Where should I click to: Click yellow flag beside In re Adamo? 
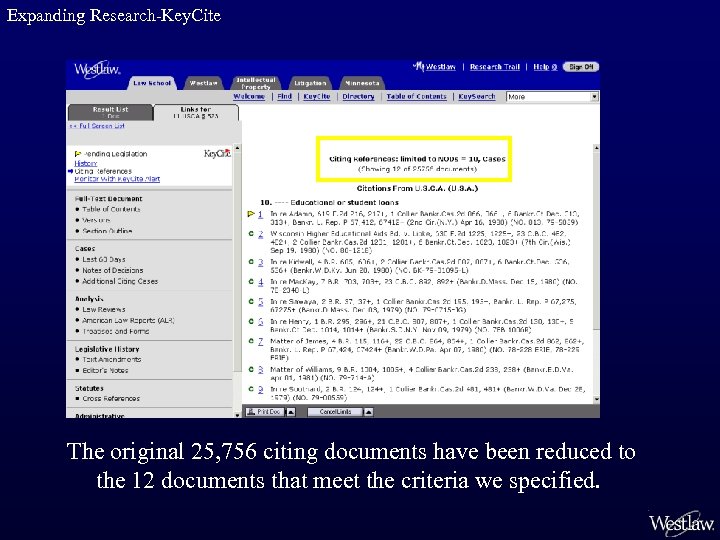coord(251,214)
